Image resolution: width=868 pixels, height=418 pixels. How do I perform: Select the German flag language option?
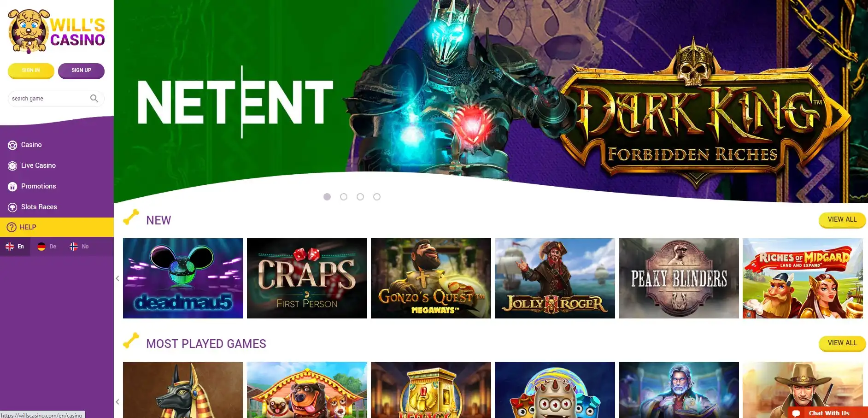tap(47, 247)
